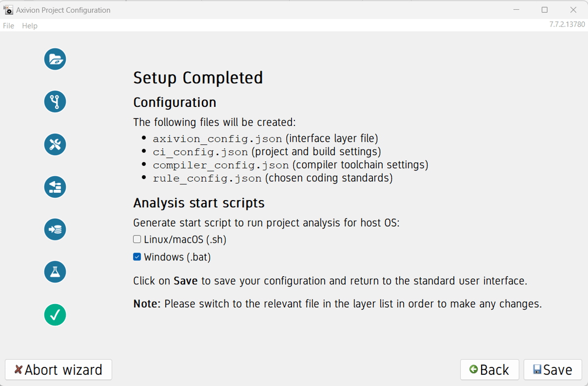588x386 pixels.
Task: Click the Axivion app icon in title bar
Action: tap(8, 10)
